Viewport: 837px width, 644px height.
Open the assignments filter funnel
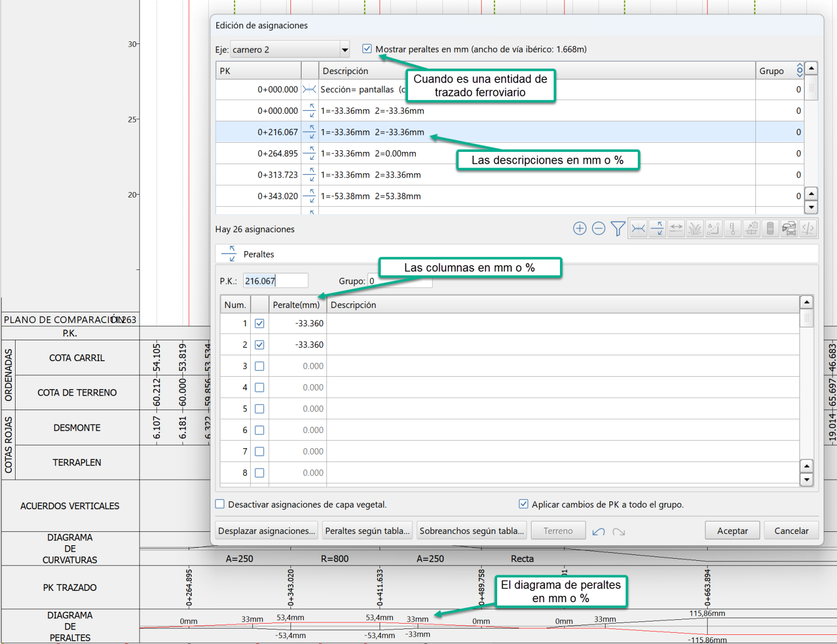618,229
